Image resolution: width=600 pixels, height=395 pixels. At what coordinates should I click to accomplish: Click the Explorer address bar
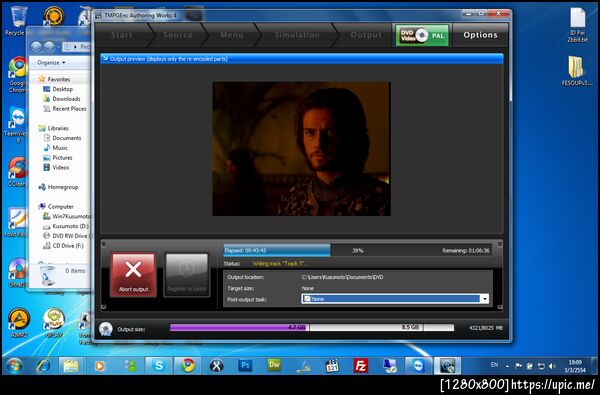coord(76,47)
